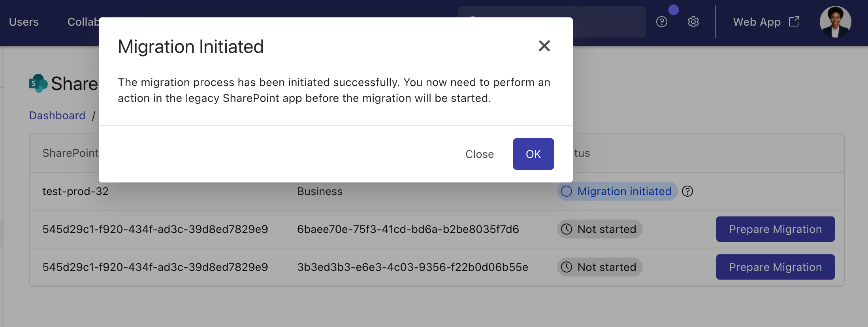The height and width of the screenshot is (327, 868).
Task: Click the clock icon in the 6baee70e row status
Action: pyautogui.click(x=567, y=229)
